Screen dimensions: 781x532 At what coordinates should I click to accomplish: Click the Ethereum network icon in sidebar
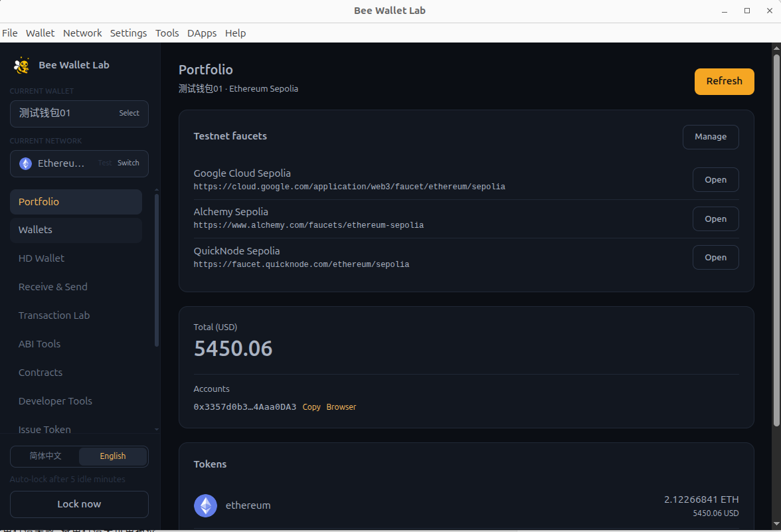coord(25,163)
